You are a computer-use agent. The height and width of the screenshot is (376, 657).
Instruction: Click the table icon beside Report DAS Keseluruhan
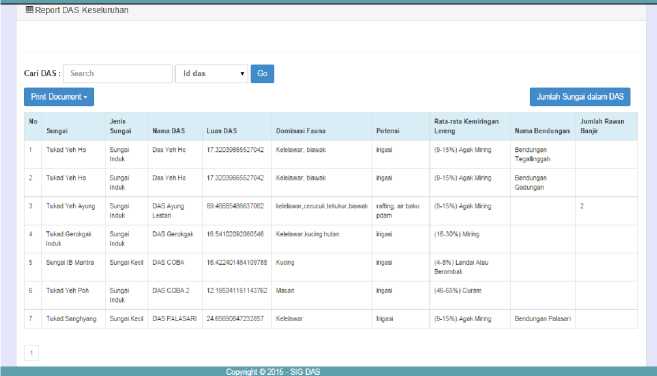click(29, 9)
